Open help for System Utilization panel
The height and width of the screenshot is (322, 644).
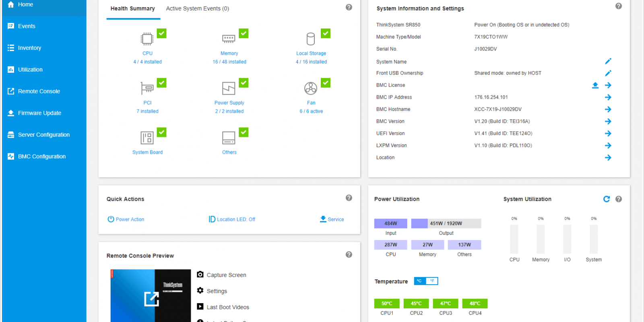click(619, 199)
